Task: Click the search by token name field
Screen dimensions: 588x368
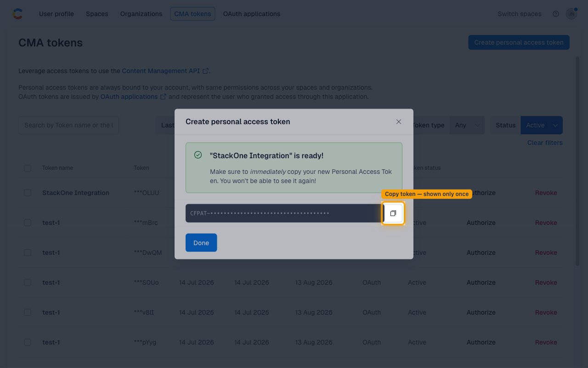Action: [68, 125]
